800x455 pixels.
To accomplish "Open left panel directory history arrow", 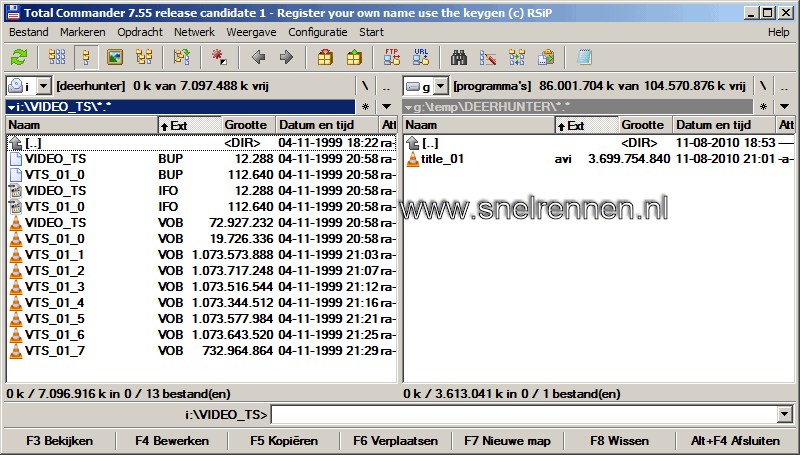I will tap(387, 107).
